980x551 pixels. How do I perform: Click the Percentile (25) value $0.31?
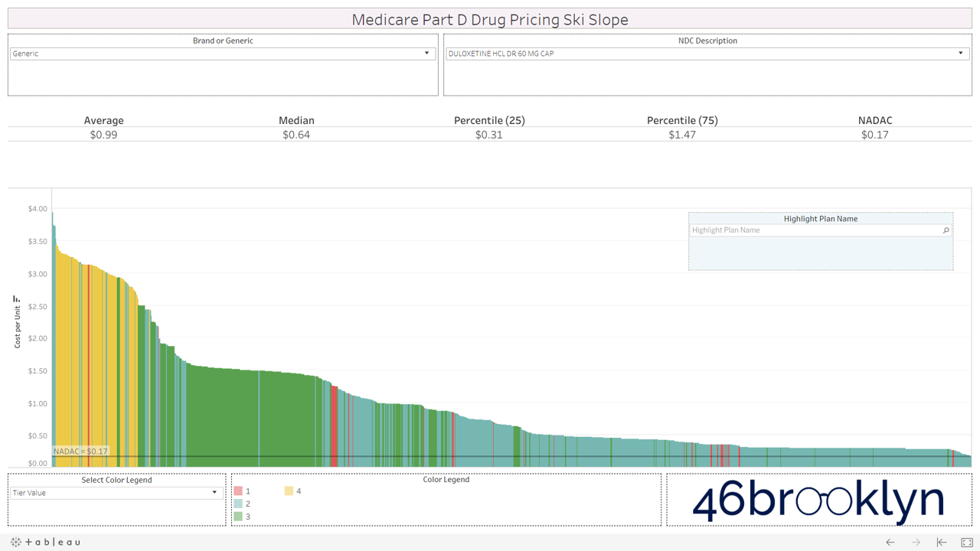(x=489, y=135)
